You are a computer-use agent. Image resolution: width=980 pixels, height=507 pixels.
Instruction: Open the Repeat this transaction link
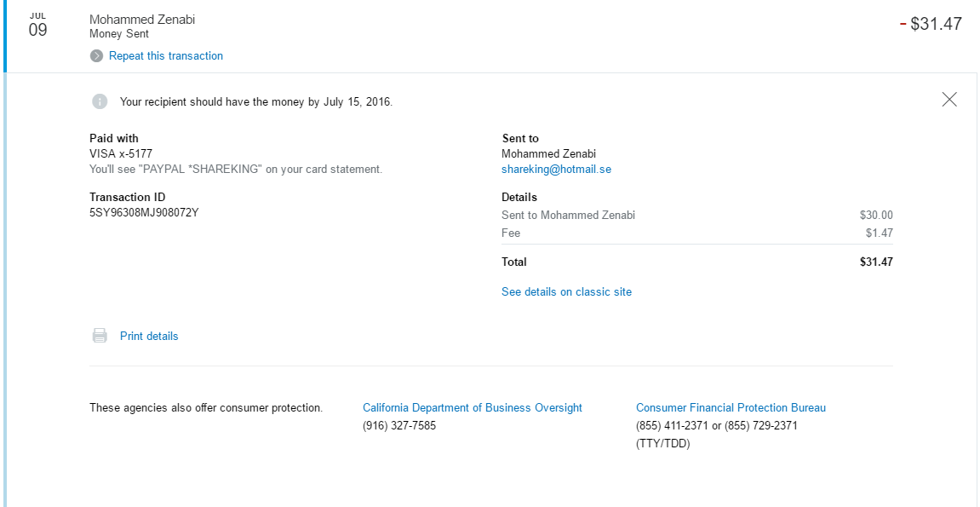coord(166,56)
